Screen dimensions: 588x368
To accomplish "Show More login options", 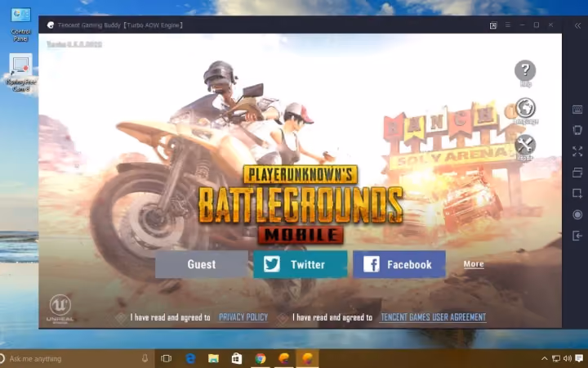I will click(x=474, y=264).
